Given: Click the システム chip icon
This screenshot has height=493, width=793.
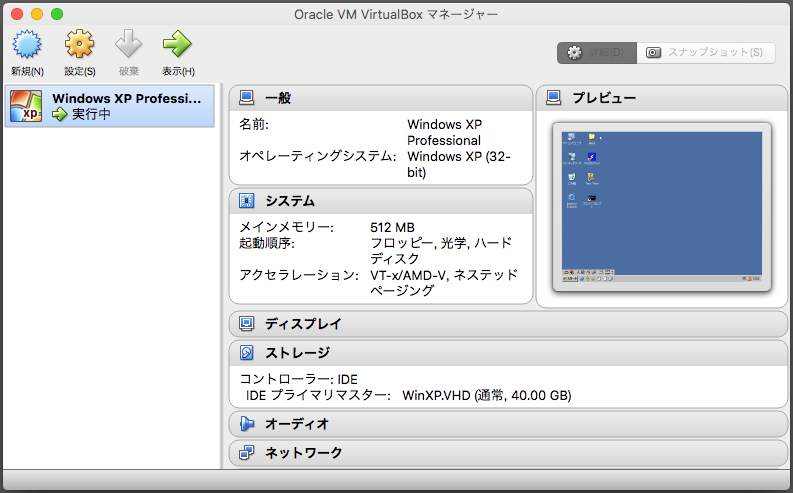Looking at the screenshot, I should tap(247, 201).
